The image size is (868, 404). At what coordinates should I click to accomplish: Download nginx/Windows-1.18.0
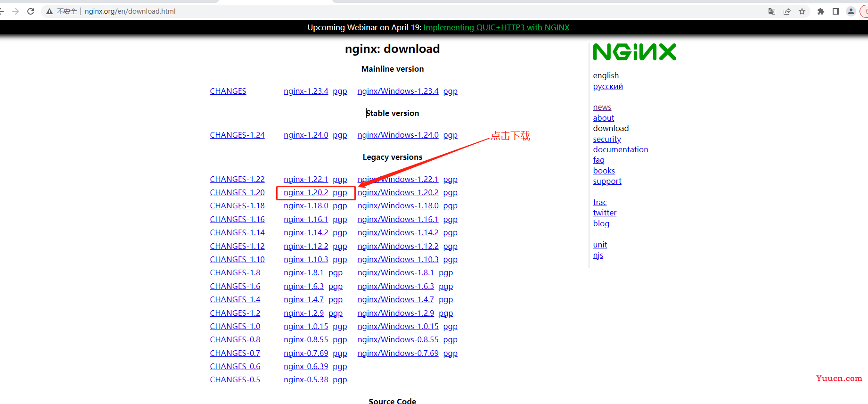(398, 206)
